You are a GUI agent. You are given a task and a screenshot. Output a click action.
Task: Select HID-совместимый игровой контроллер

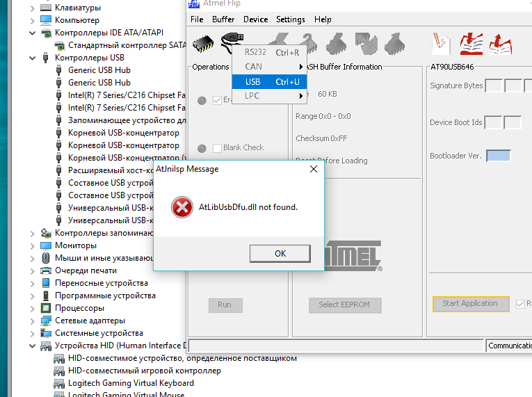145,371
